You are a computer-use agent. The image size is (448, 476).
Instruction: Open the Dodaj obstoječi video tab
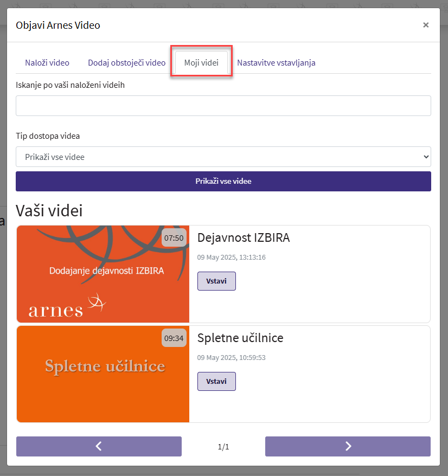click(126, 62)
